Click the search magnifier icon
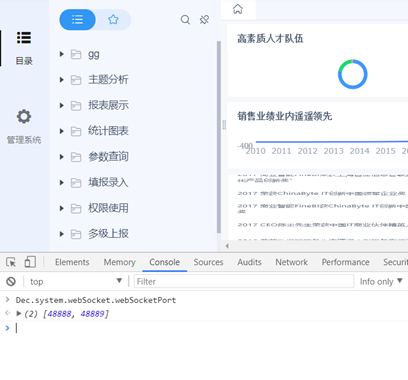 click(185, 20)
